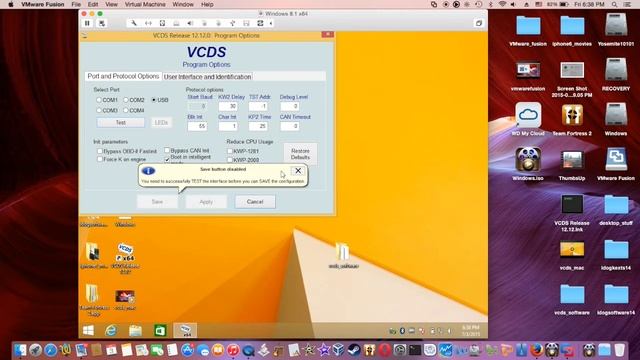Open the File menu
This screenshot has width=640, height=360.
[x=76, y=4]
